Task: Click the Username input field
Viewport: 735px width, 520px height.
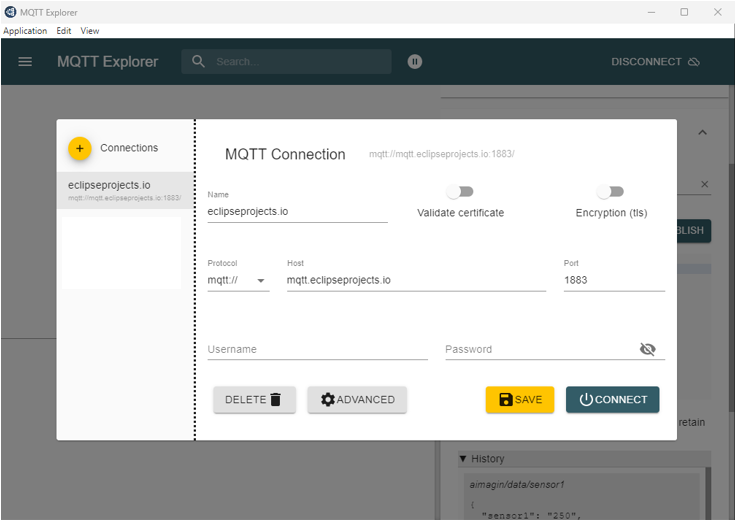Action: click(317, 349)
